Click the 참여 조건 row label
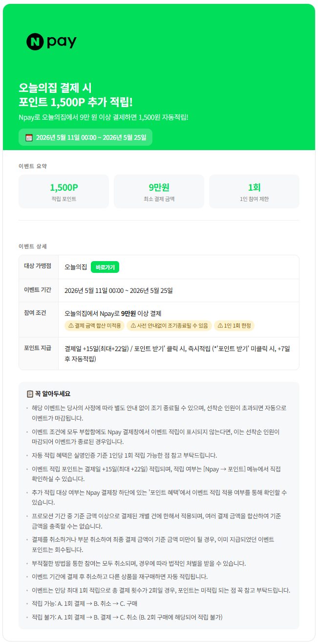318x644 pixels. (x=35, y=312)
